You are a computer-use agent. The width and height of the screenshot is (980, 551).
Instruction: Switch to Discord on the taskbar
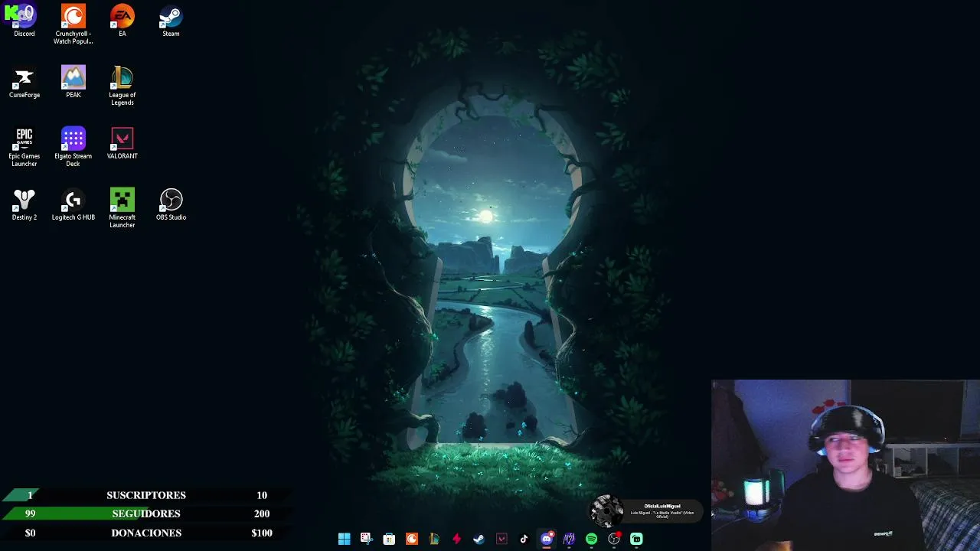(x=547, y=539)
